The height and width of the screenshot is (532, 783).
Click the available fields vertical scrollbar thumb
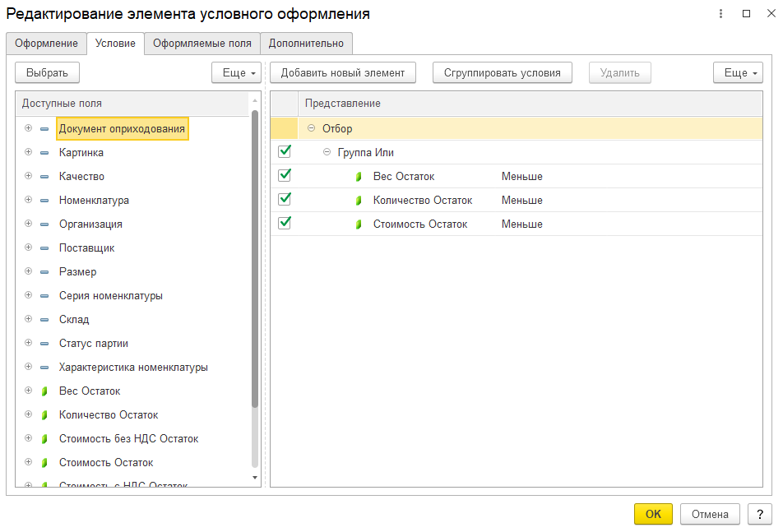click(x=255, y=260)
